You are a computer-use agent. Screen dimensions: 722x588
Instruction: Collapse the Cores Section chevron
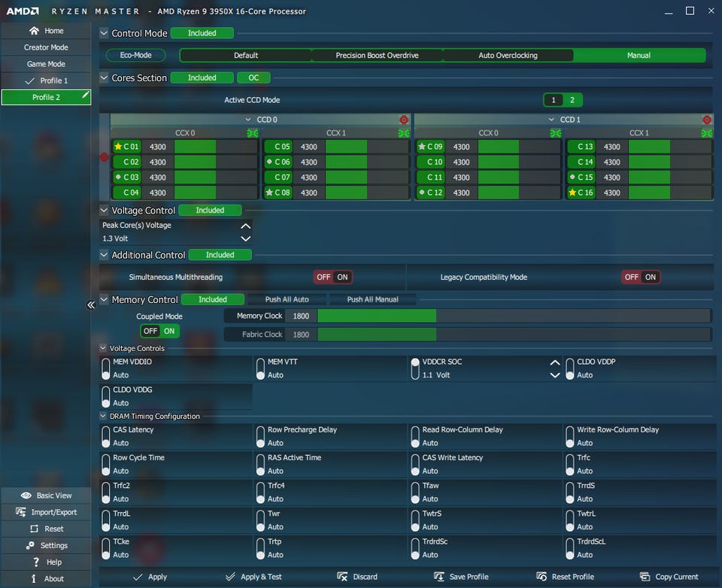click(104, 77)
